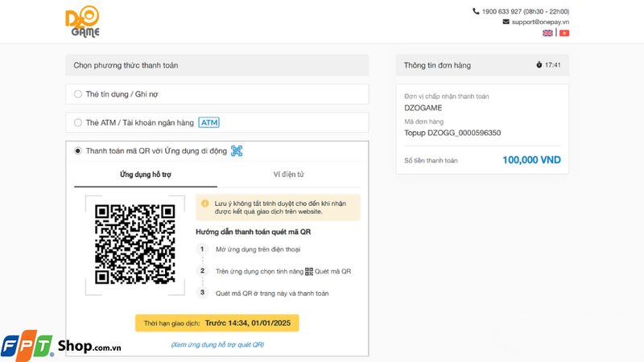Image resolution: width=644 pixels, height=362 pixels.
Task: Switch to the Ví điện tử tab
Action: point(289,175)
